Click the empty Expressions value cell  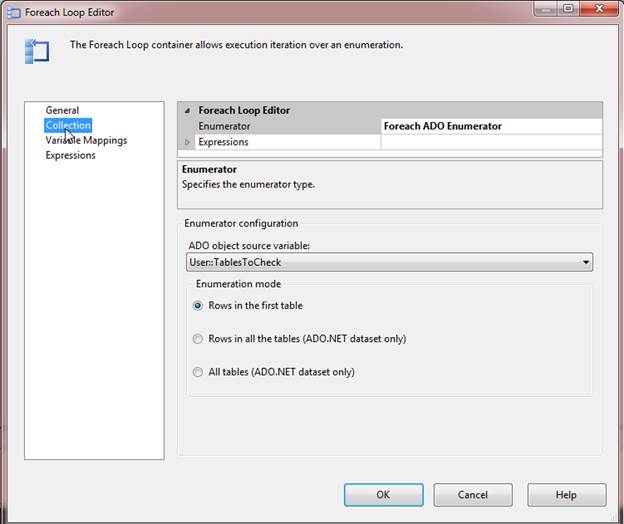(x=491, y=143)
